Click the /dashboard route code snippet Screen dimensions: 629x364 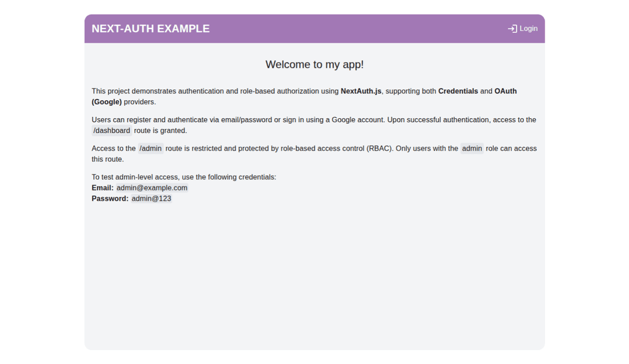click(111, 130)
